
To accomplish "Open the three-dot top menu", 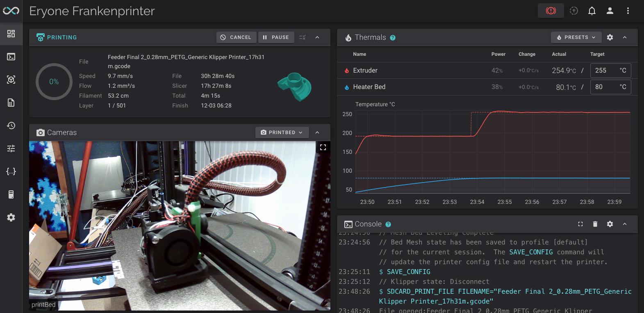I will point(628,11).
